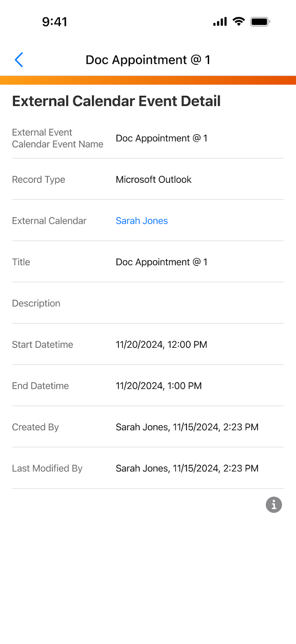Tap the orange gradient header bar
Screen dimensions: 296x644
tap(148, 80)
